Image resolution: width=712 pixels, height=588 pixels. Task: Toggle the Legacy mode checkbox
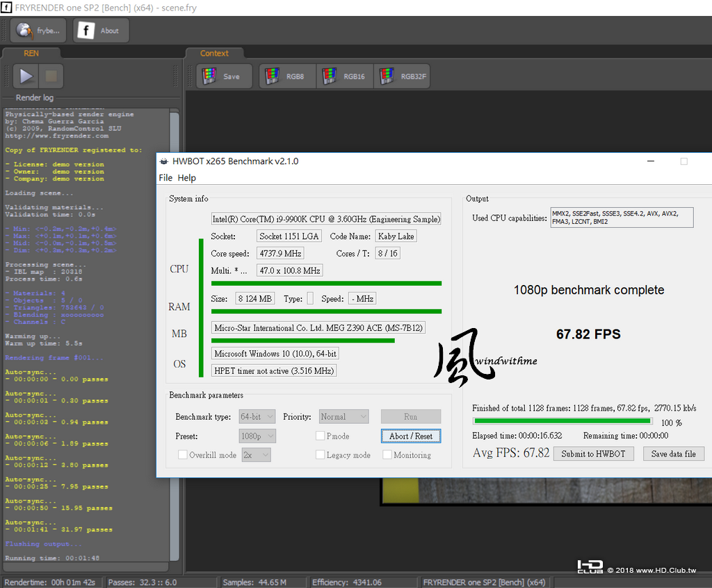320,455
